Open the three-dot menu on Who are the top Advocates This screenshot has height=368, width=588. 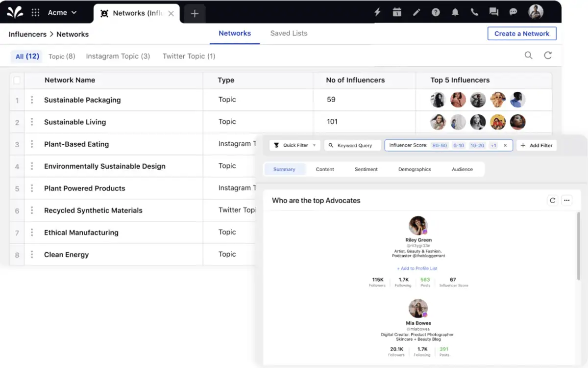567,200
